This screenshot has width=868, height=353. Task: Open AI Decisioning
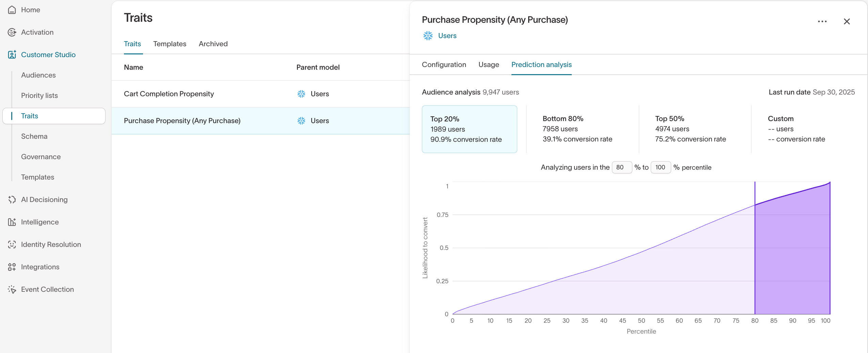coord(44,199)
